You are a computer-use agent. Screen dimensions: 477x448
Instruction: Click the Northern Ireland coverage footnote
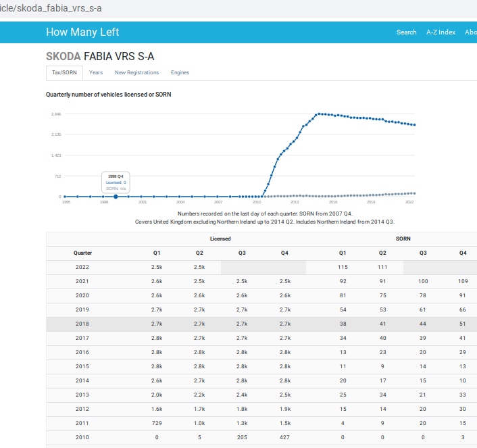[265, 222]
